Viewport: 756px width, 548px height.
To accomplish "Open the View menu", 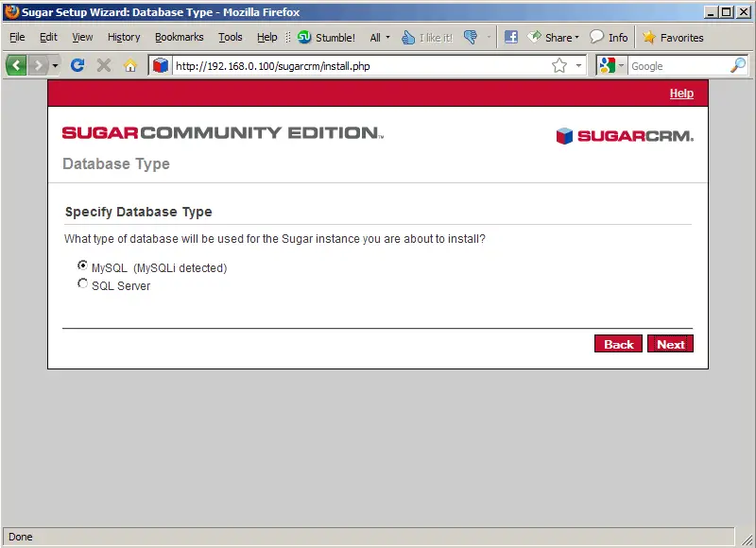I will pos(82,37).
